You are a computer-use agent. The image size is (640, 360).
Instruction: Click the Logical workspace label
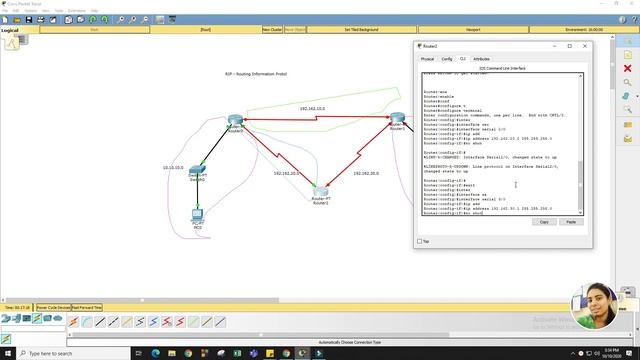[x=10, y=30]
